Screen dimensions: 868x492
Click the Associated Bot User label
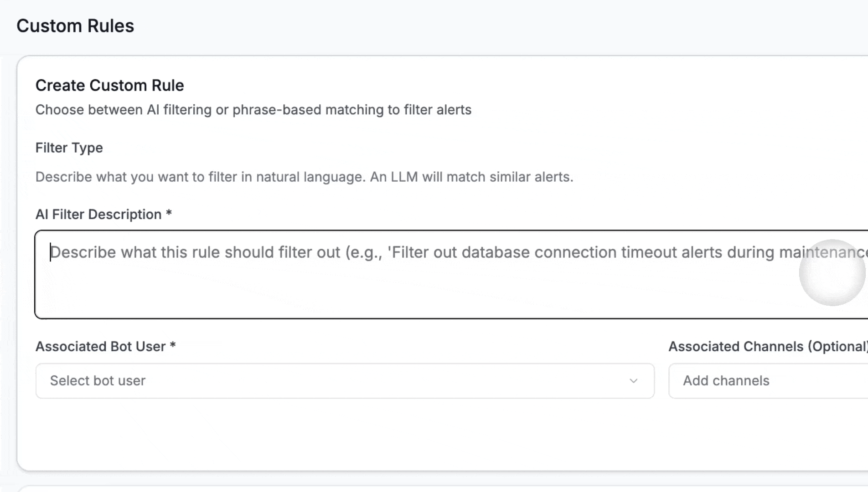[100, 346]
